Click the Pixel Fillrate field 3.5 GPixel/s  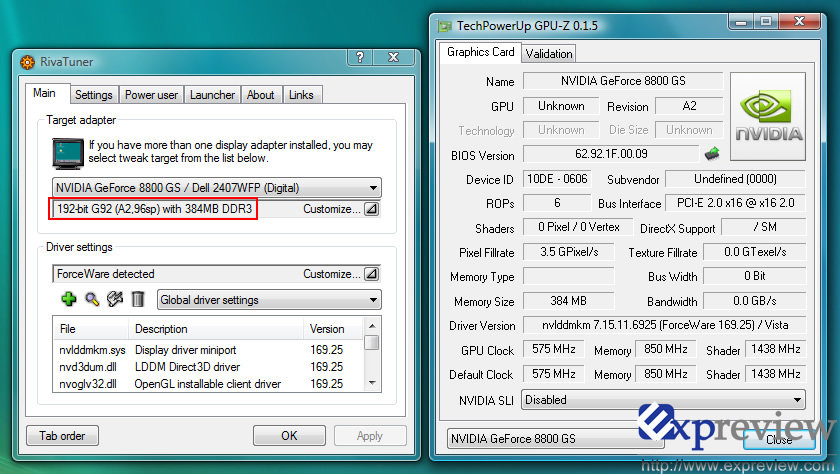click(568, 252)
